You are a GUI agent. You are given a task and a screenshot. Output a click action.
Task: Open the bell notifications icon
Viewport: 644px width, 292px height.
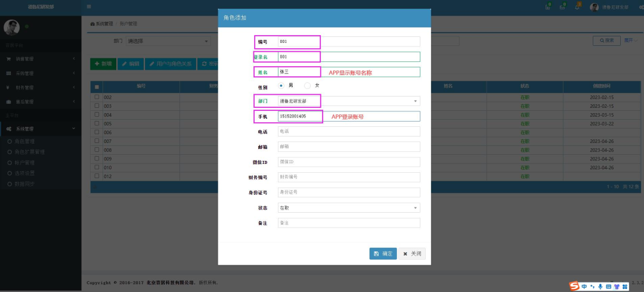(x=577, y=7)
